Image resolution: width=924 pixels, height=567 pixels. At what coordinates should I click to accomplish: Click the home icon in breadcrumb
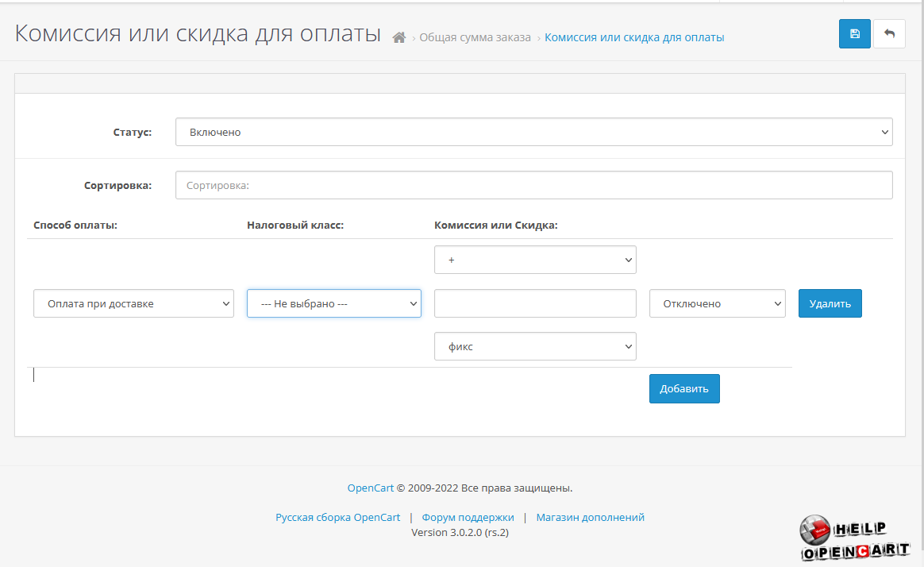(399, 37)
